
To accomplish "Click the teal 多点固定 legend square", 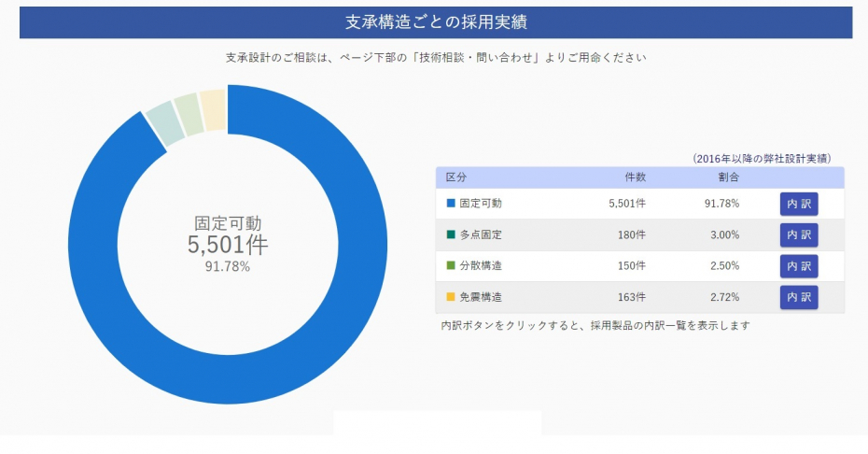I will [x=451, y=234].
